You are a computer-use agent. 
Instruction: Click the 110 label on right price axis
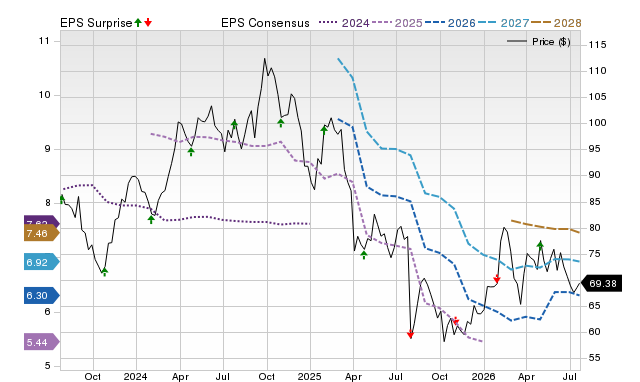598,71
